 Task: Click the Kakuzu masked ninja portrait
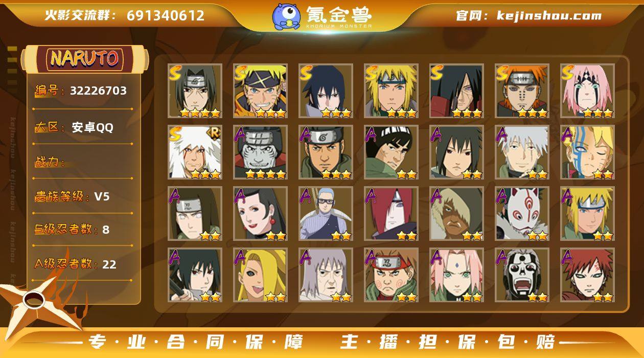point(261,152)
